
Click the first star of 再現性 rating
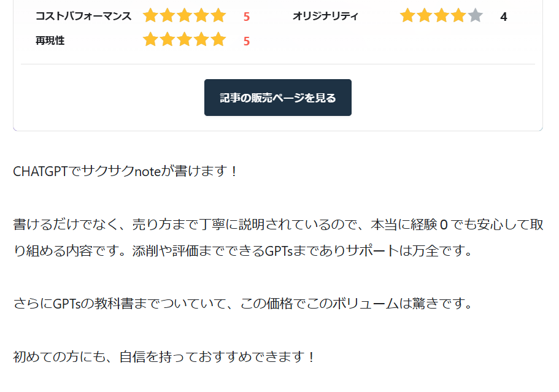150,39
